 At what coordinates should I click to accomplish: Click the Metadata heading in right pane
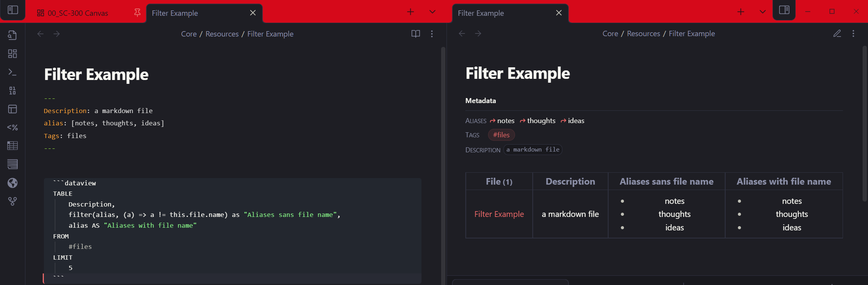point(480,101)
